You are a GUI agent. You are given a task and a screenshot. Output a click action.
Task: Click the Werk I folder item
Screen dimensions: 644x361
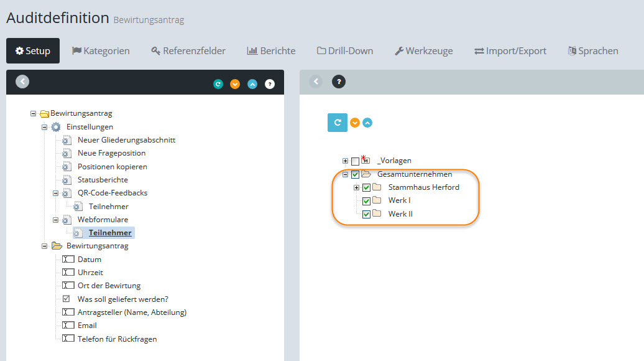(399, 200)
